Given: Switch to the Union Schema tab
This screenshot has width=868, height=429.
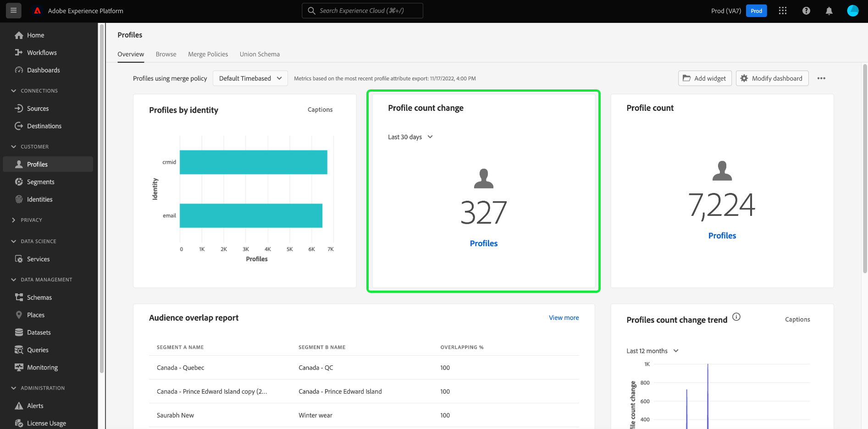Looking at the screenshot, I should [260, 54].
